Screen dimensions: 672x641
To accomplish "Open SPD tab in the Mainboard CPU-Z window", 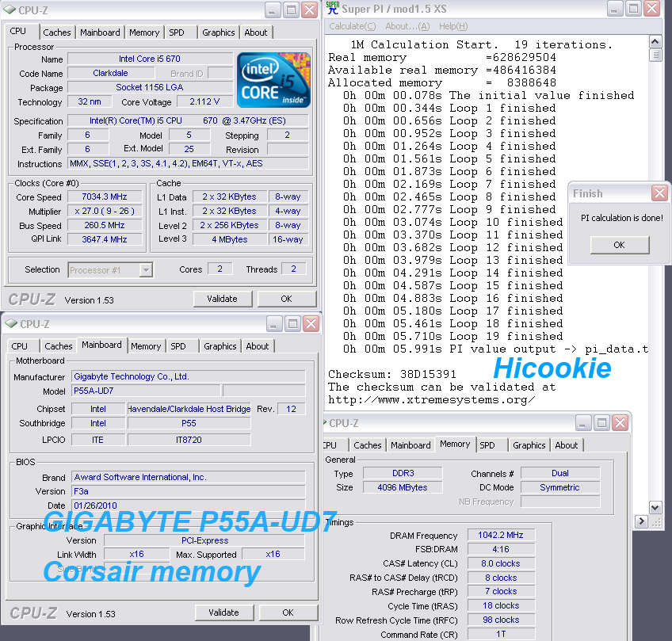I will click(x=178, y=346).
